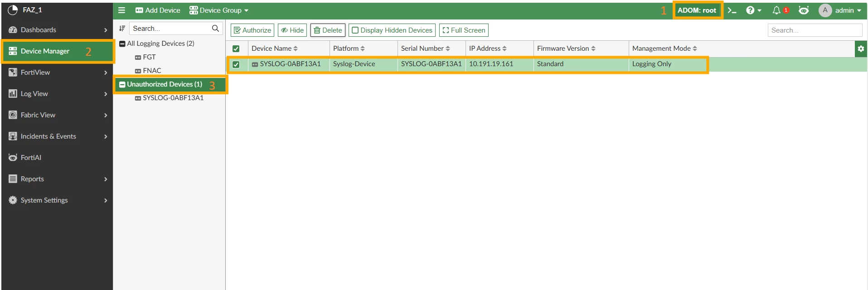Expand the Fabric View submenu chevron
The height and width of the screenshot is (290, 868).
coord(106,115)
